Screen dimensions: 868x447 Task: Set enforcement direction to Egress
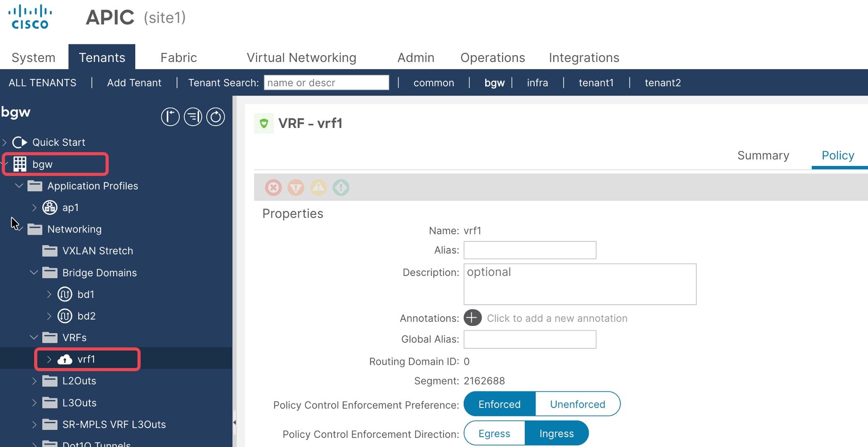(x=494, y=433)
